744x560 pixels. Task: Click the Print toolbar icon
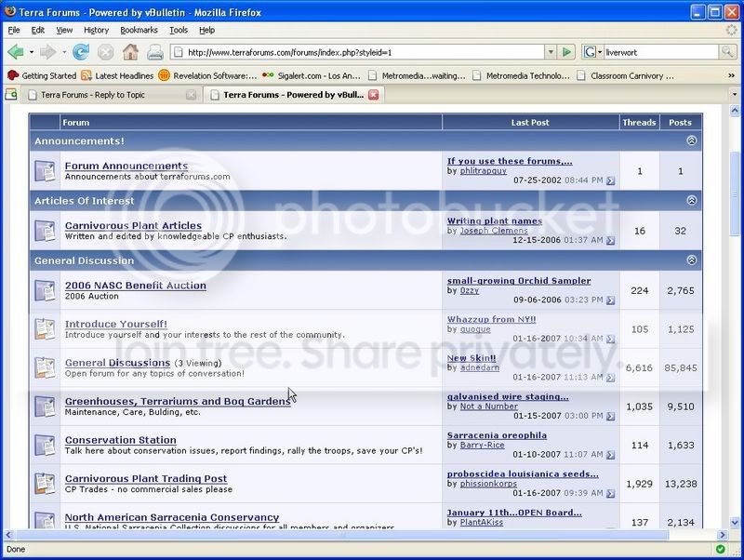pos(155,52)
